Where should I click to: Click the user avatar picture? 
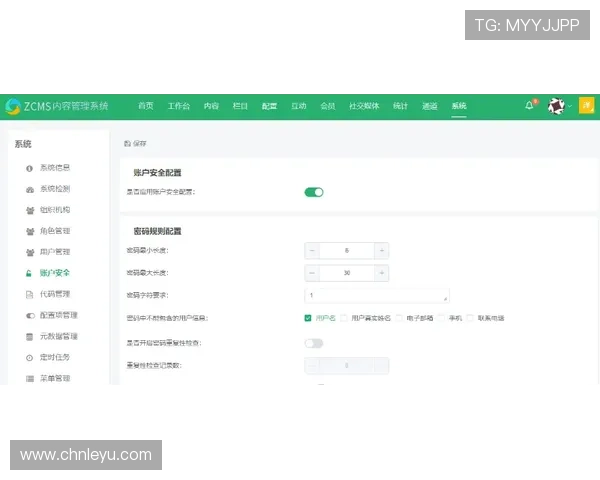tap(556, 106)
